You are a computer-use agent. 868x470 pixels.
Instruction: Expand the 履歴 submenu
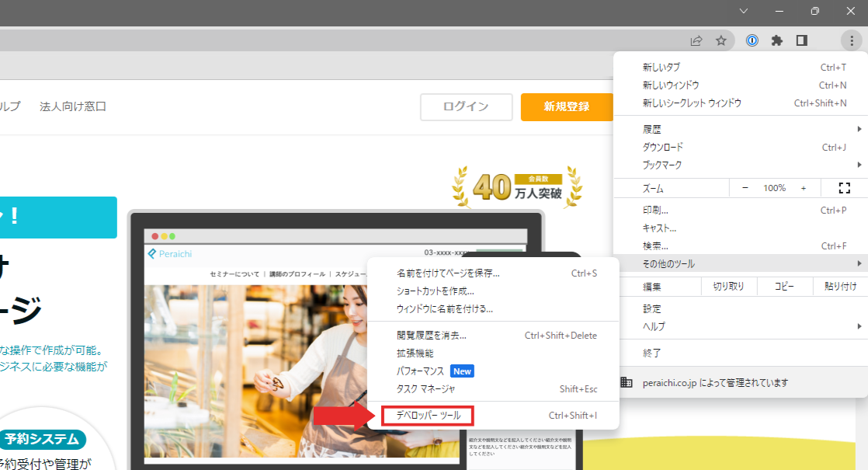coord(741,129)
